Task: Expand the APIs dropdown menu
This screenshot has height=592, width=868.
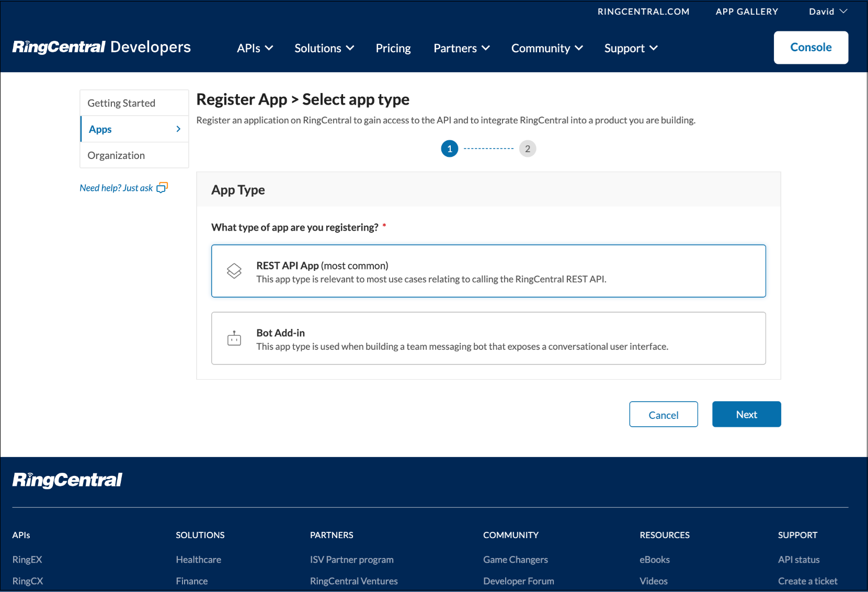Action: 255,48
